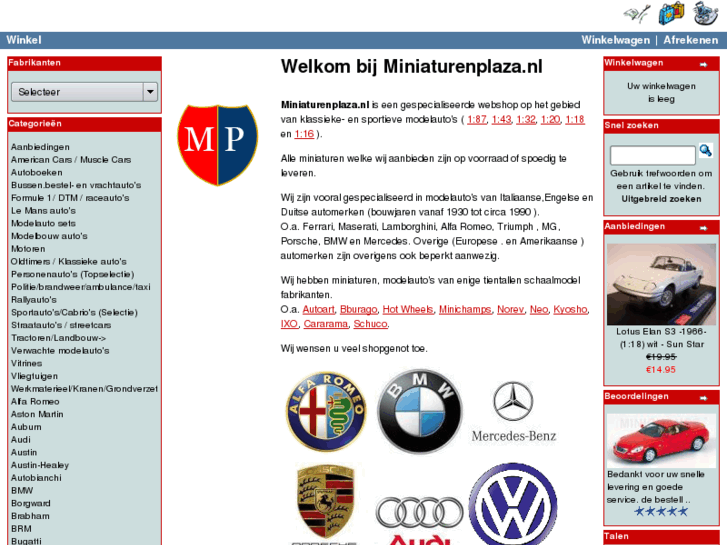Follow the 1:32 scale link
This screenshot has height=545, width=727.
pyautogui.click(x=526, y=120)
